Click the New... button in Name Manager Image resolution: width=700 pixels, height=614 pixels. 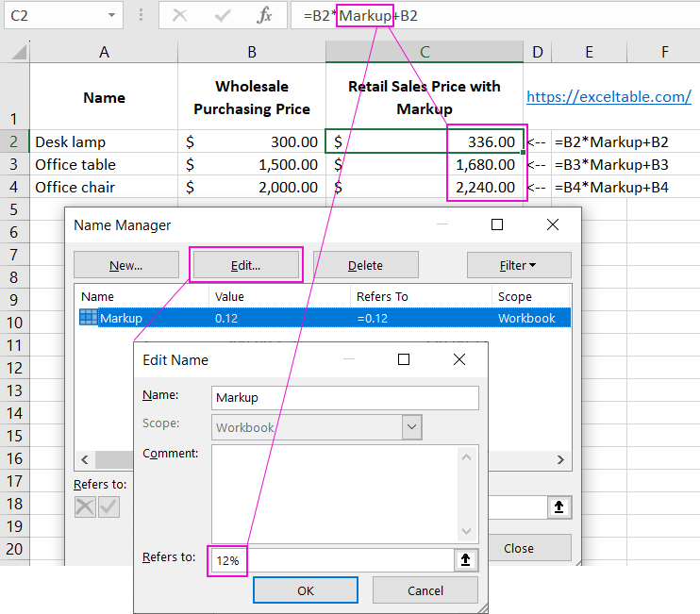(x=125, y=265)
